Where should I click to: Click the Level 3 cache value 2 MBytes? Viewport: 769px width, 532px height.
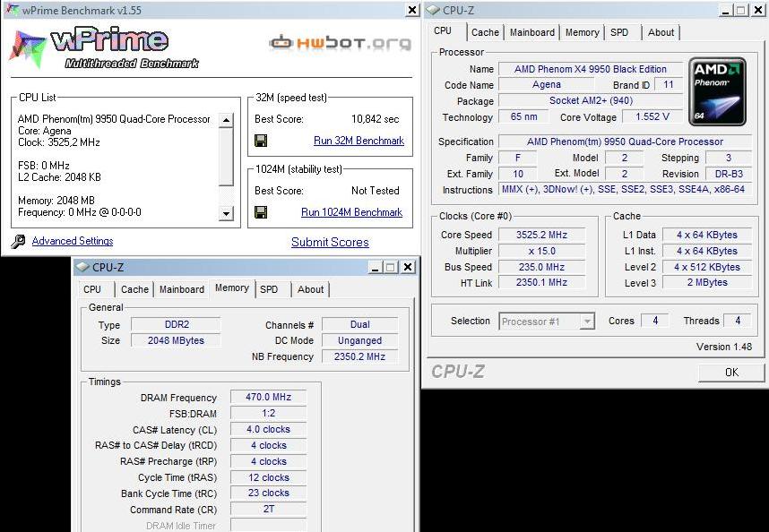pos(707,283)
